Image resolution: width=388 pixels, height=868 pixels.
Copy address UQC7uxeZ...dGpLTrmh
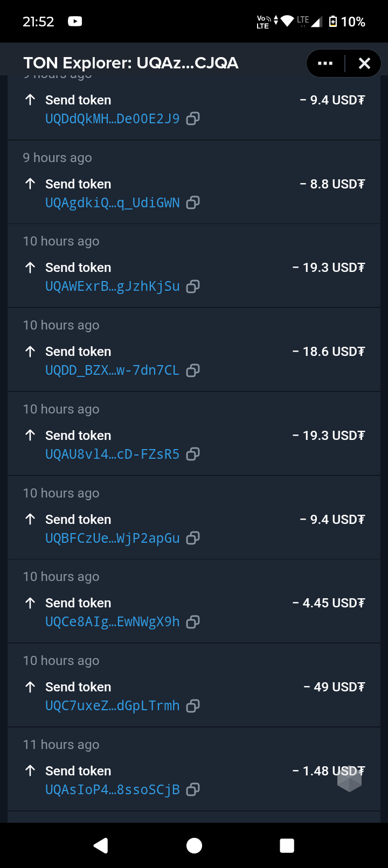193,706
